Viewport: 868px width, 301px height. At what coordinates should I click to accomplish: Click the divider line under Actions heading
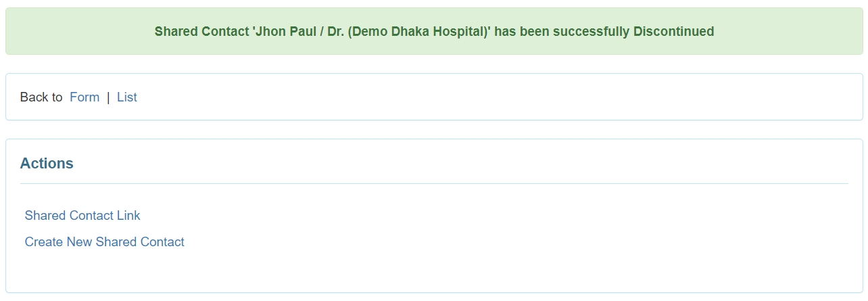[x=434, y=183]
